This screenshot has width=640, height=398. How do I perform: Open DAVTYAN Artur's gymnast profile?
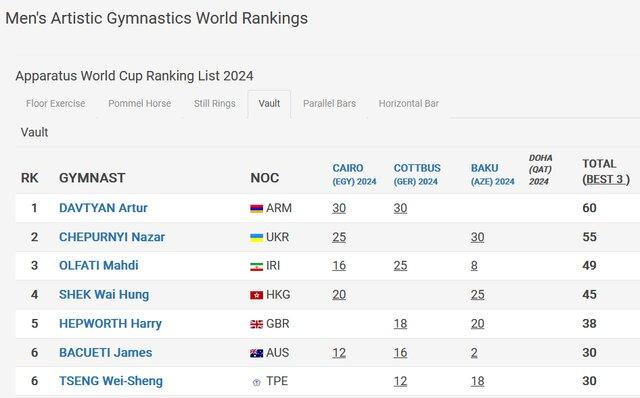pyautogui.click(x=103, y=208)
